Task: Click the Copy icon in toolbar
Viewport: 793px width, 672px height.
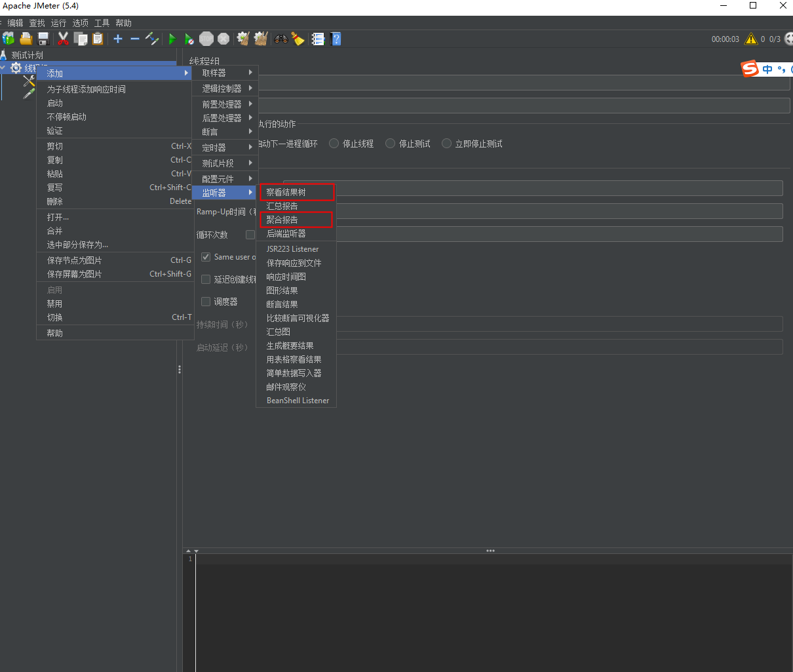Action: (81, 39)
